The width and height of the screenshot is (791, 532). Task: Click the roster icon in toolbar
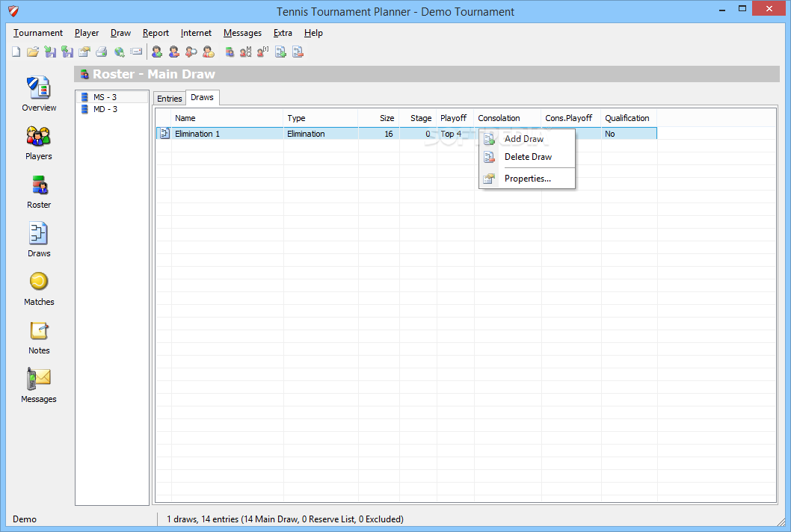coord(230,52)
